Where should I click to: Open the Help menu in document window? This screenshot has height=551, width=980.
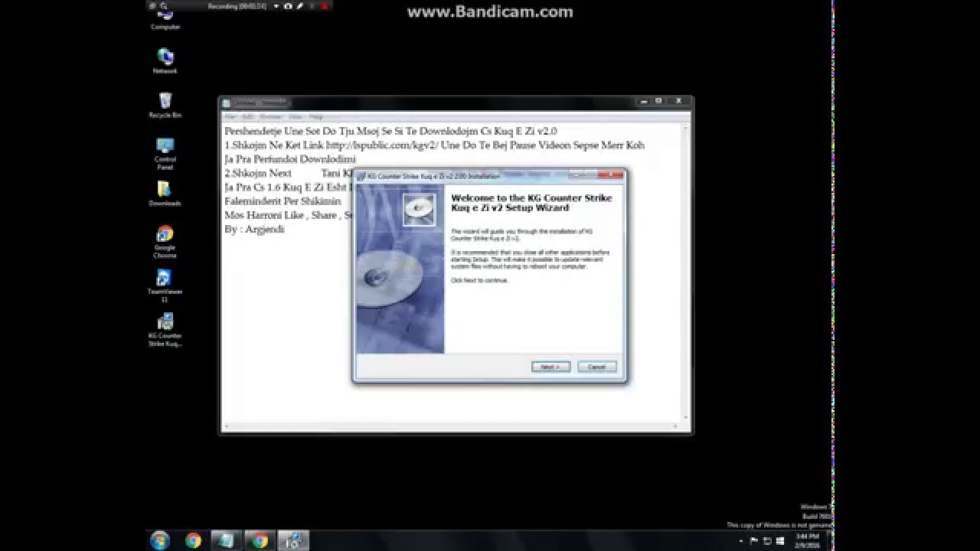pos(317,117)
